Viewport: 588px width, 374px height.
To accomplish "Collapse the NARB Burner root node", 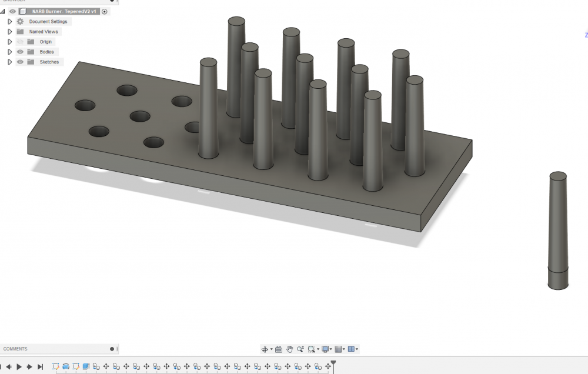I will coord(2,12).
